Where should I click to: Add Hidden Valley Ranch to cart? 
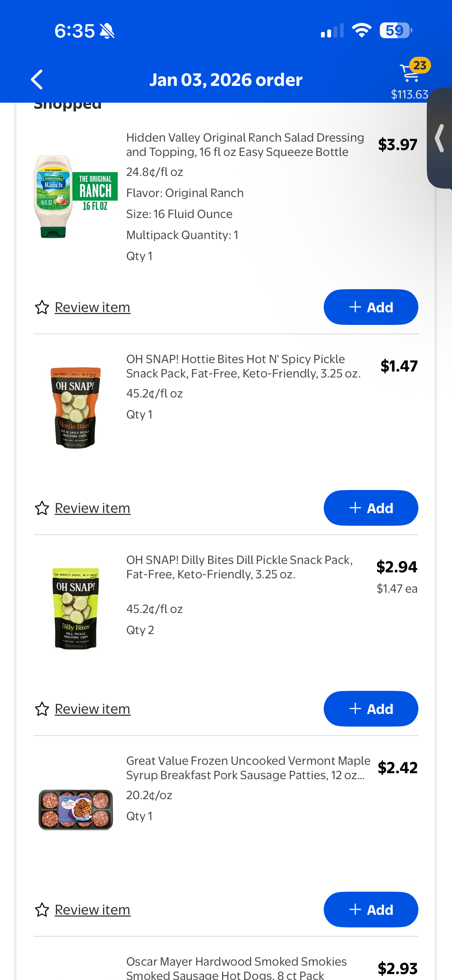point(371,307)
